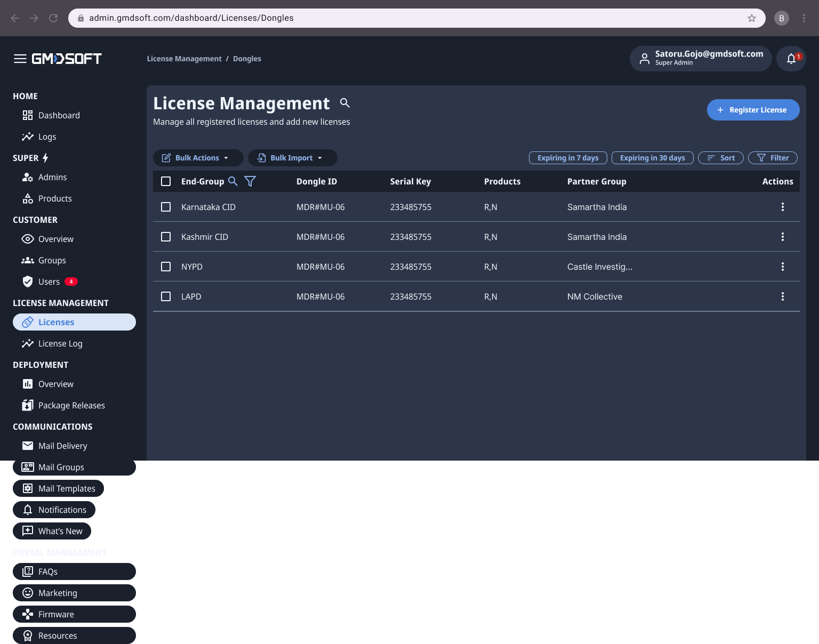Check the LAPD row checkbox
819x644 pixels.
pos(166,296)
